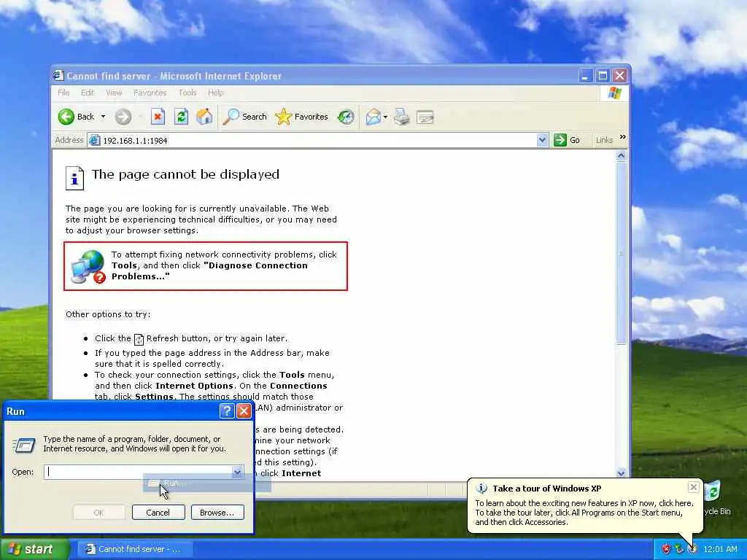
Task: Click the network connection tray icon
Action: pyautogui.click(x=679, y=549)
